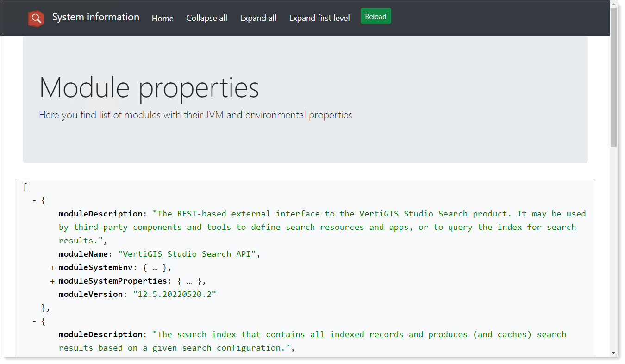Screen dimensions: 625x364
Task: Select Collapse all in navbar
Action: point(207,18)
